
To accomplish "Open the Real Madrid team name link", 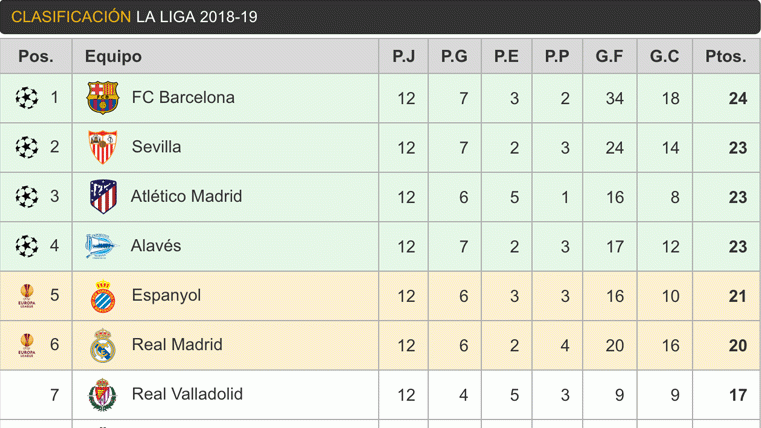I will pyautogui.click(x=177, y=345).
